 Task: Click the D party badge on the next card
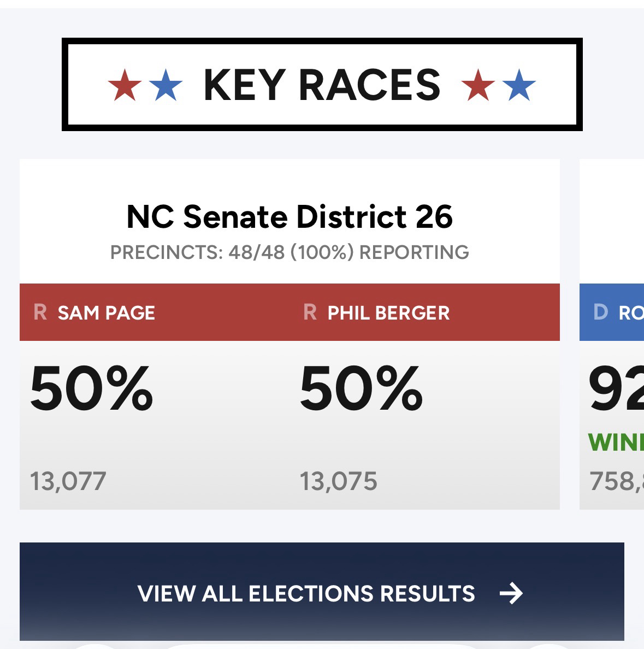(x=600, y=312)
